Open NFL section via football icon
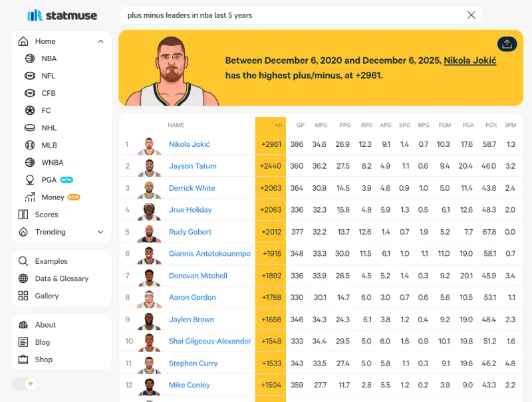The height and width of the screenshot is (402, 532). point(30,76)
